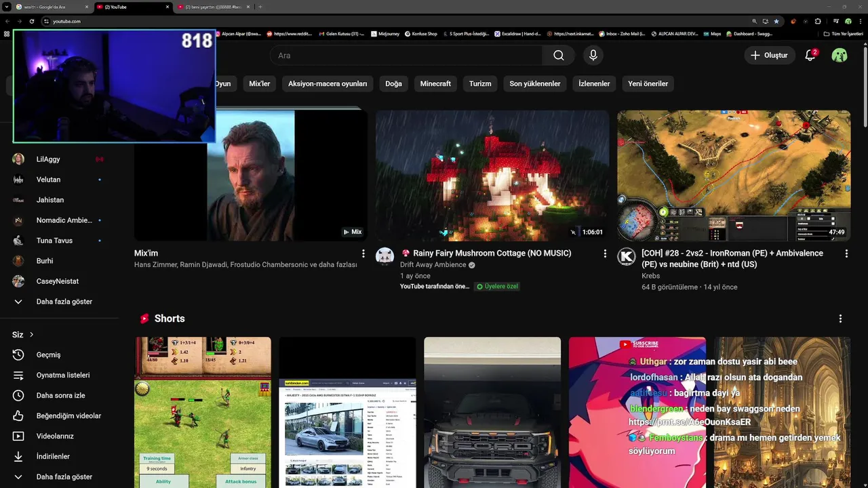Open options for Mix'im video
Viewport: 868px width, 488px height.
click(x=363, y=253)
